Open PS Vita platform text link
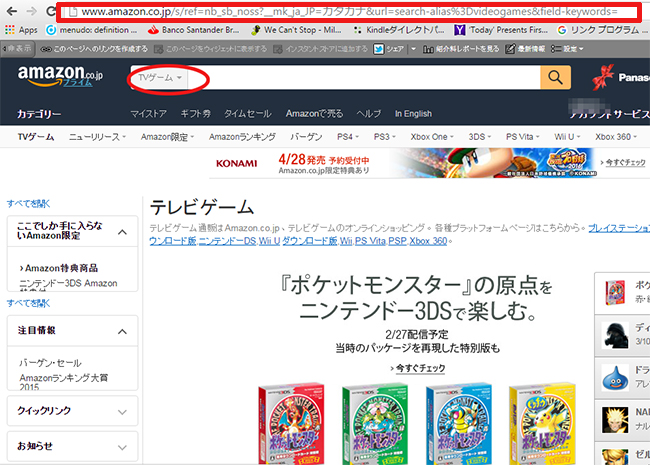Screen dimensions: 650x465 [370, 241]
